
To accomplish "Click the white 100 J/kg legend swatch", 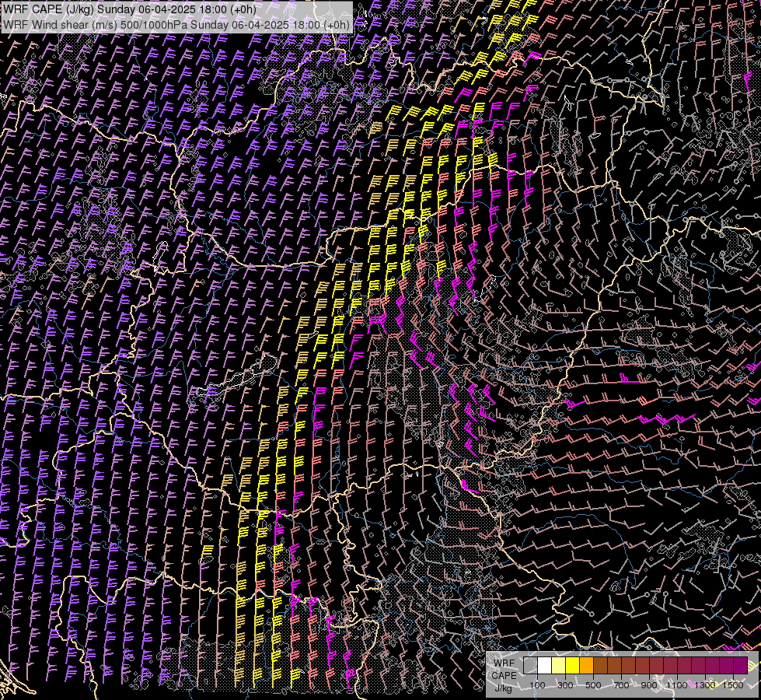I will [545, 666].
